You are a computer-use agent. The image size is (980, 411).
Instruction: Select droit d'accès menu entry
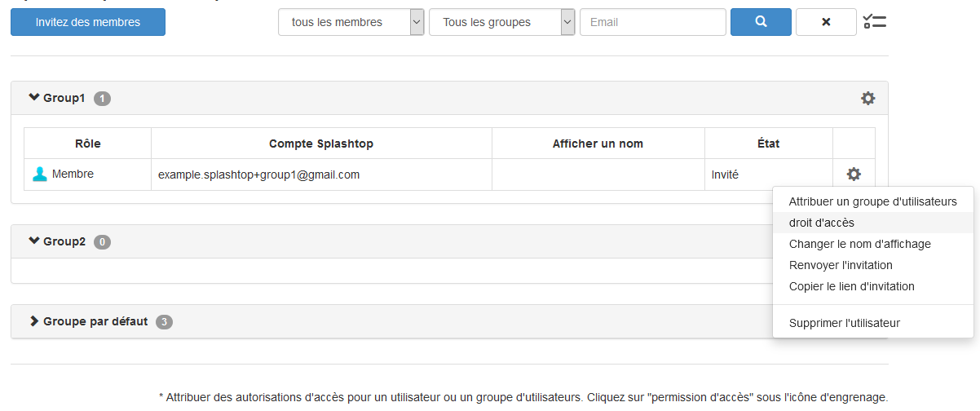point(873,223)
